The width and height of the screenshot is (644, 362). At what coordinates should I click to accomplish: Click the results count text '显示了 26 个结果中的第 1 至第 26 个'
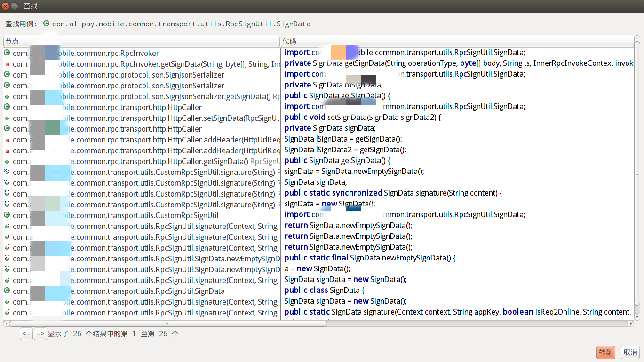(x=113, y=334)
